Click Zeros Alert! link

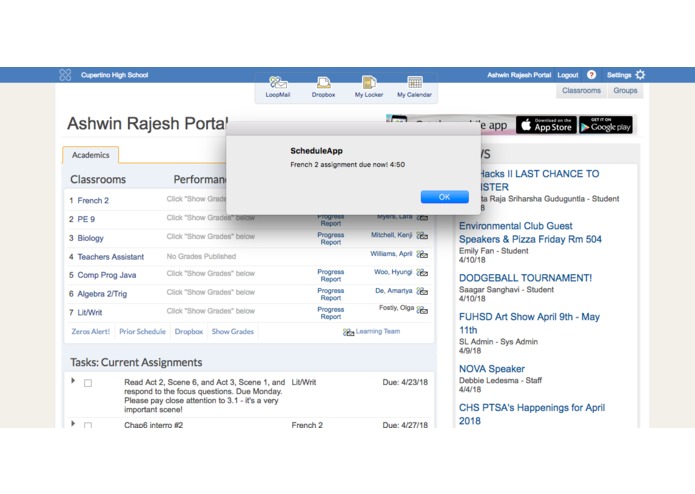tap(90, 331)
